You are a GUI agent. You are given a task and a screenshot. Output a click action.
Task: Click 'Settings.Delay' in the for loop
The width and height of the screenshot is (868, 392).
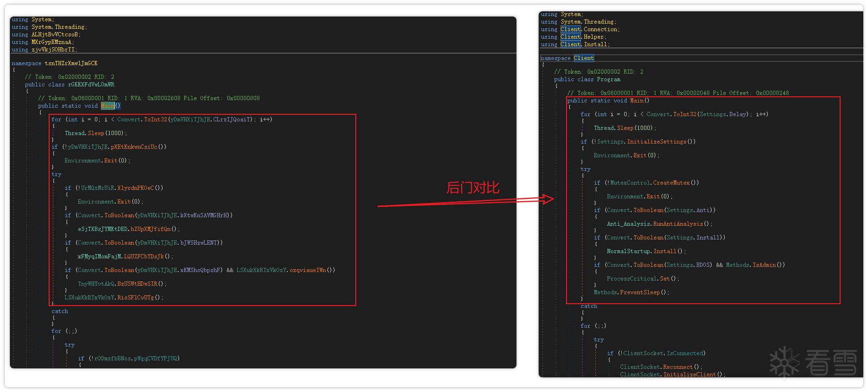pyautogui.click(x=723, y=114)
